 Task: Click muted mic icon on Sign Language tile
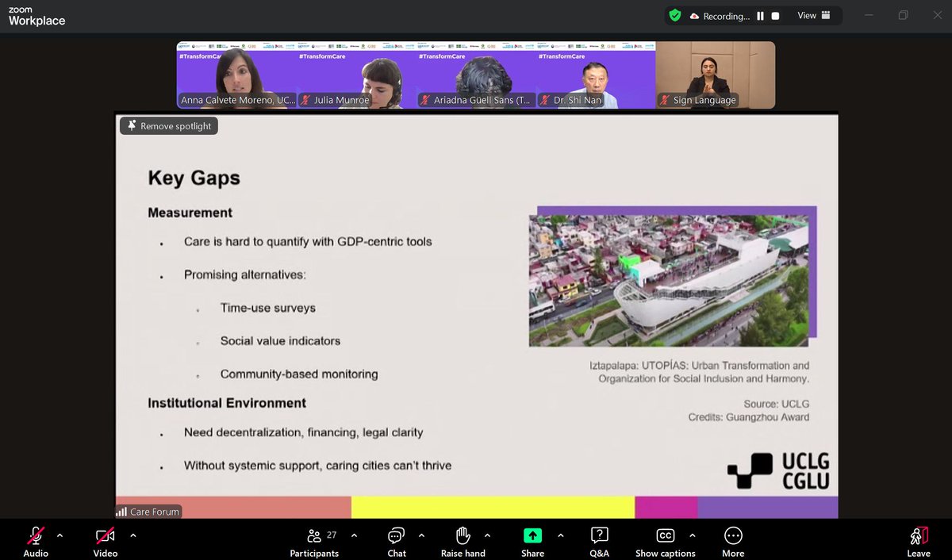click(665, 100)
